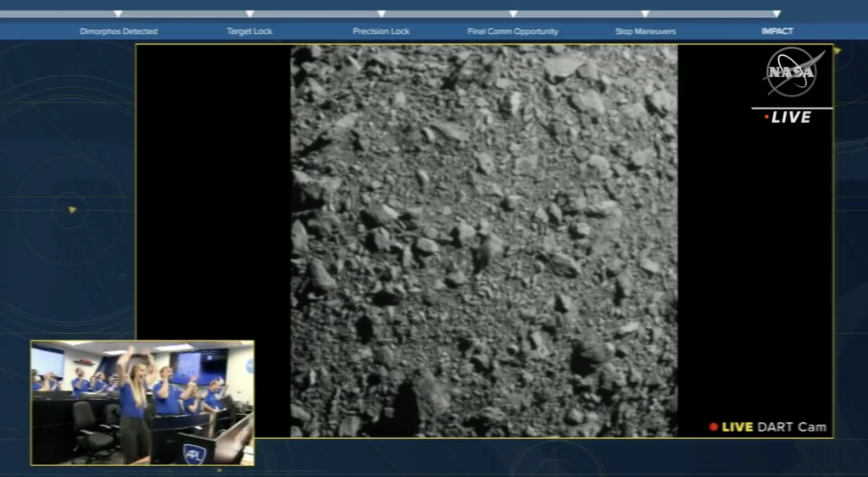Click the Final Comm Opportunity marker
Screen dimensions: 868x477
click(513, 14)
